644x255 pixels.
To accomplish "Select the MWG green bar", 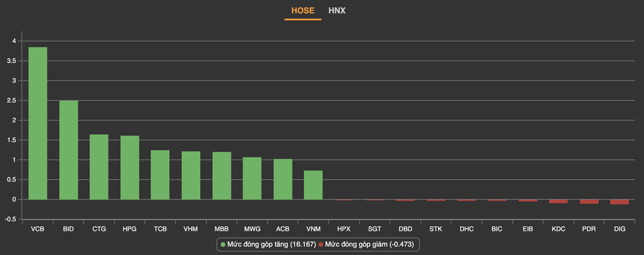I will [x=252, y=179].
